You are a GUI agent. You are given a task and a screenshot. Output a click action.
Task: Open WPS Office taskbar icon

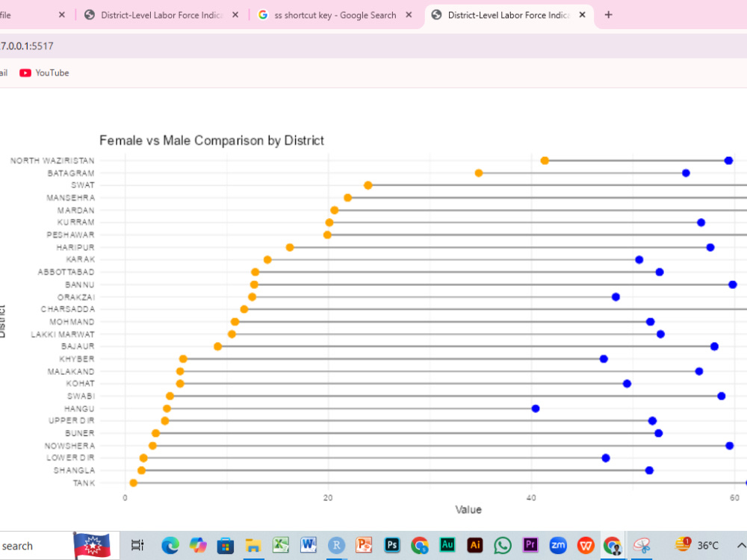[x=586, y=545]
